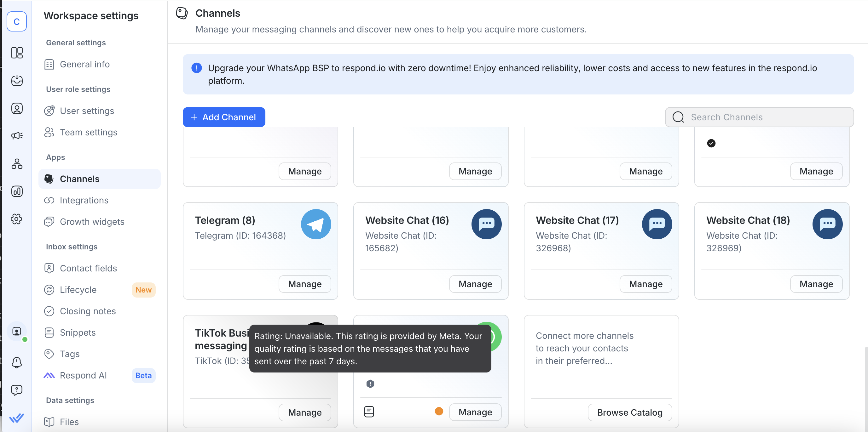Click the orange warning icon on WhatsApp card

click(x=439, y=411)
